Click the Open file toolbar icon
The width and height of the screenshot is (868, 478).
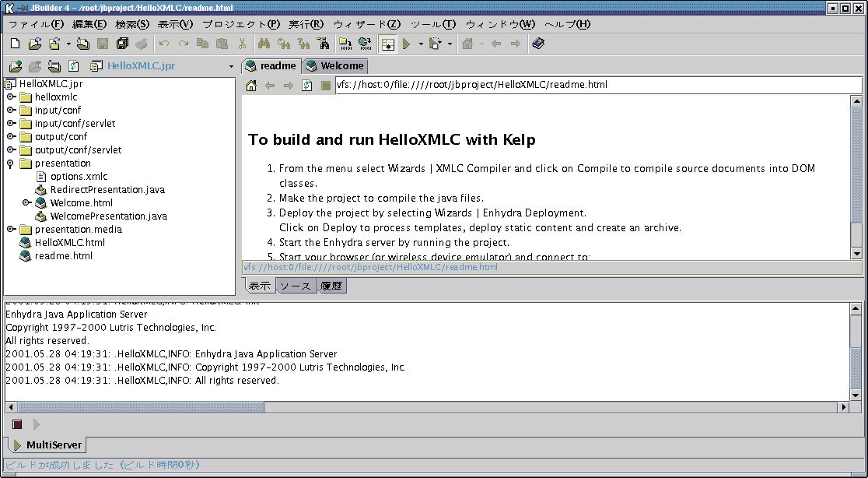coord(34,44)
